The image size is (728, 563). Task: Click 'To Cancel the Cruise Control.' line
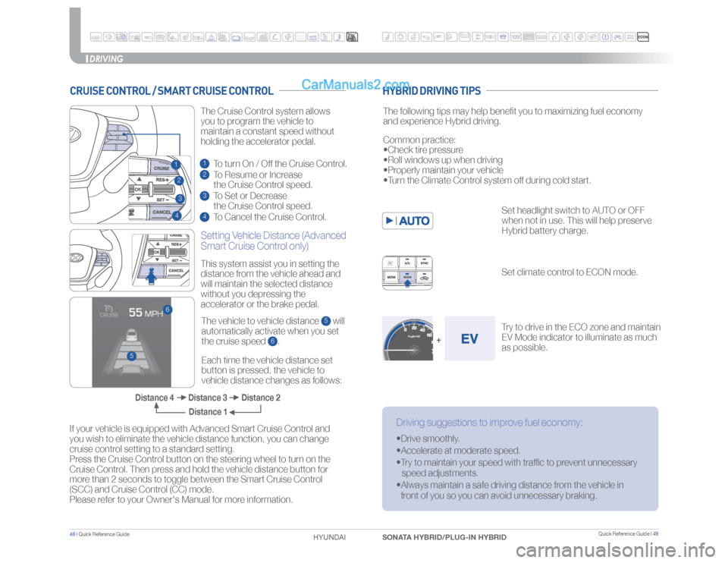point(269,217)
